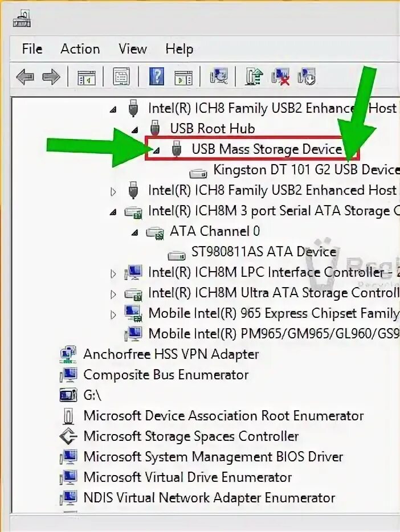Click the Action Pane toggle toolbar icon
This screenshot has height=532, width=400.
[183, 77]
